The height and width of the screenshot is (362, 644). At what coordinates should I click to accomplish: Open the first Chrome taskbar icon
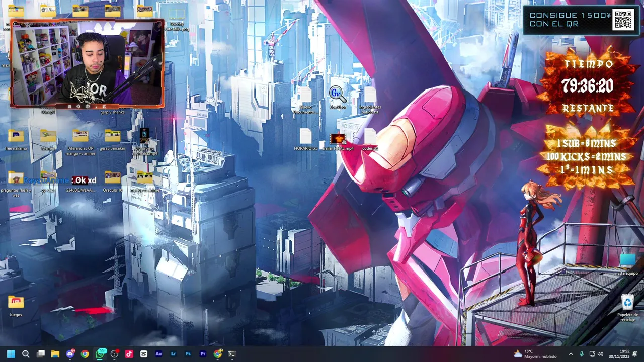(x=85, y=354)
